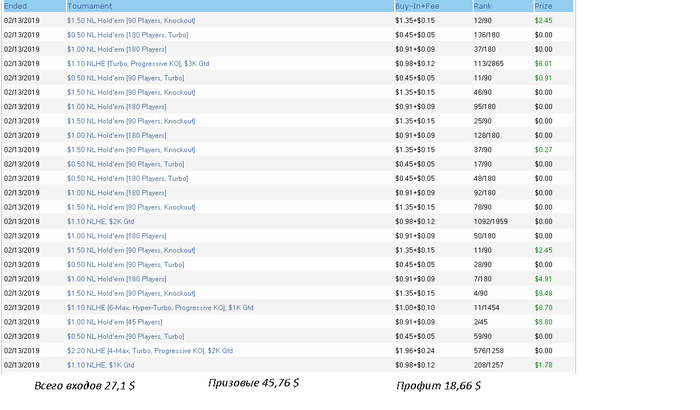Screen dimensions: 700x410
Task: Select the $1.78 prize value
Action: pos(543,365)
